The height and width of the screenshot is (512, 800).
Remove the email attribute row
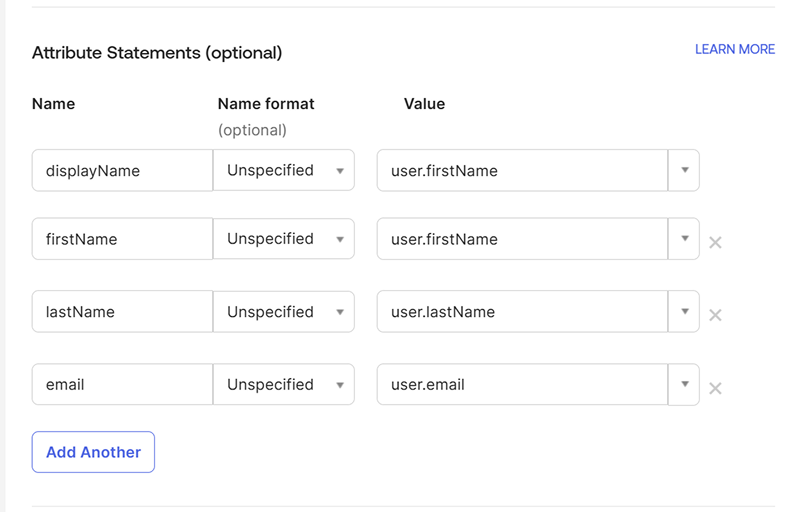click(x=715, y=388)
